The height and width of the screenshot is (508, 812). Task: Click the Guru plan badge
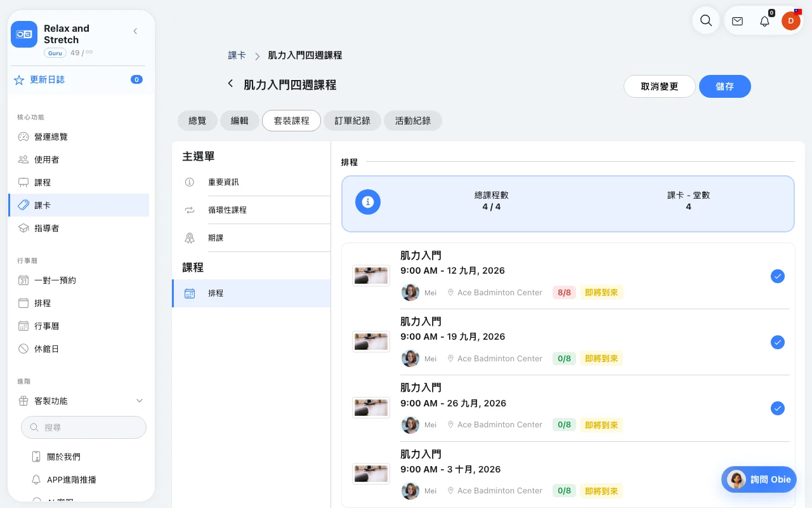pos(55,53)
